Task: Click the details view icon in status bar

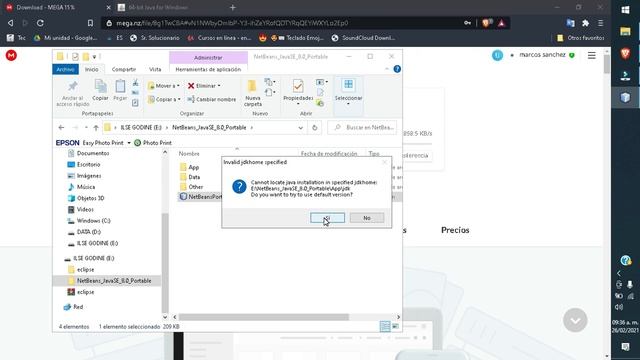Action: click(x=385, y=327)
